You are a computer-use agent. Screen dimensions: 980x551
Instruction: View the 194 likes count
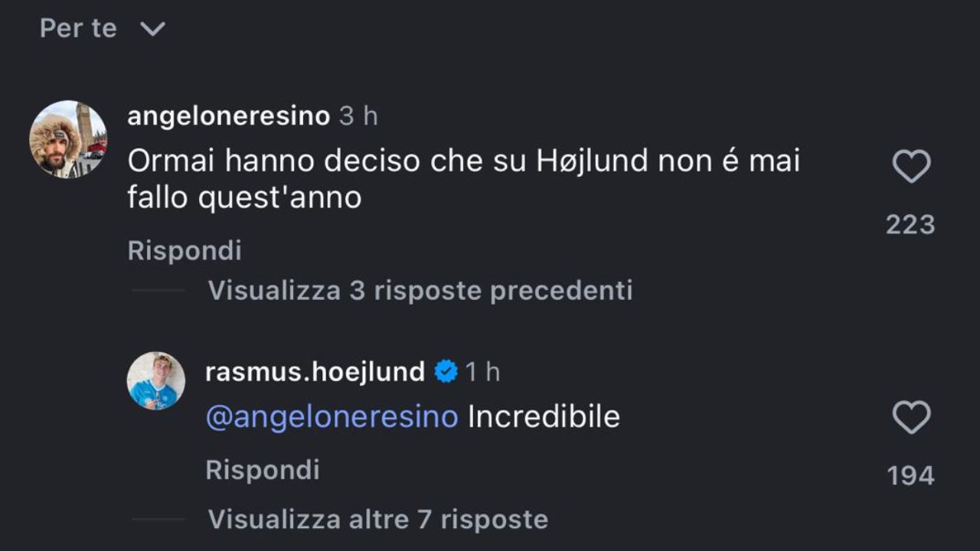[x=910, y=475]
